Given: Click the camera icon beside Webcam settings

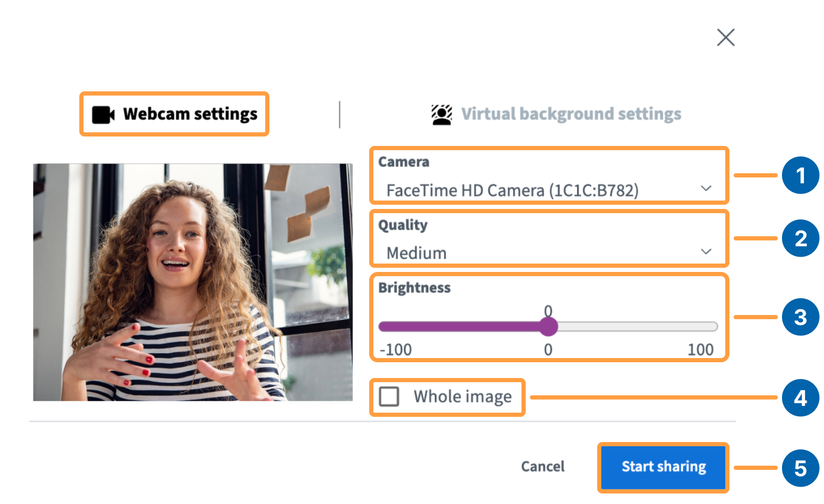Looking at the screenshot, I should (103, 114).
